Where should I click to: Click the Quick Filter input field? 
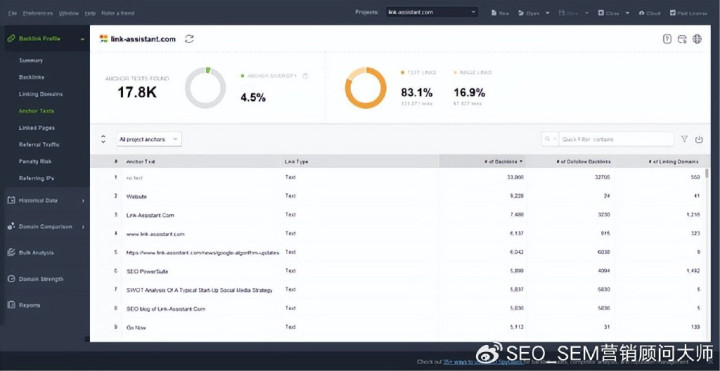pos(616,139)
